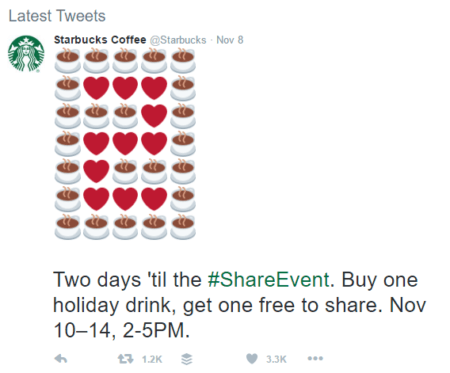The image size is (450, 373).
Task: Click the retweet arrows icon
Action: (126, 359)
